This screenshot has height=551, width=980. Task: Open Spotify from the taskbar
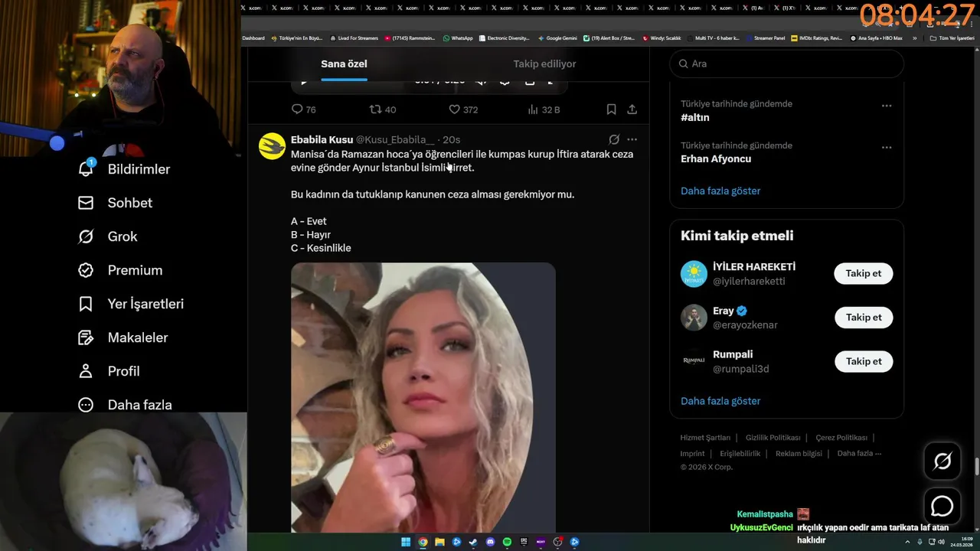(x=507, y=542)
